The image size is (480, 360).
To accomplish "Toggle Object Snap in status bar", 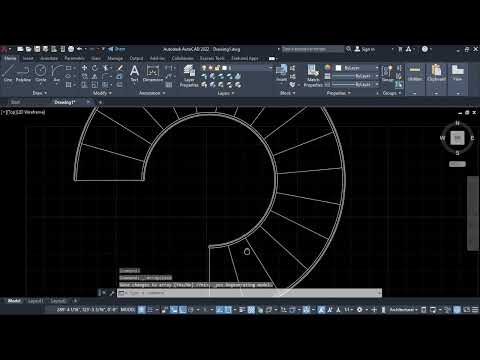I will pos(228,310).
